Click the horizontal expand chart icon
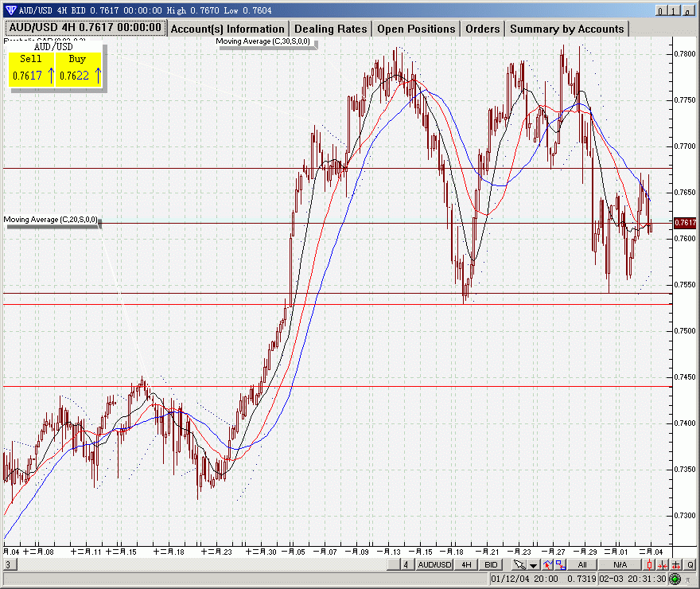Viewport: 700px width, 589px height. tap(676, 565)
